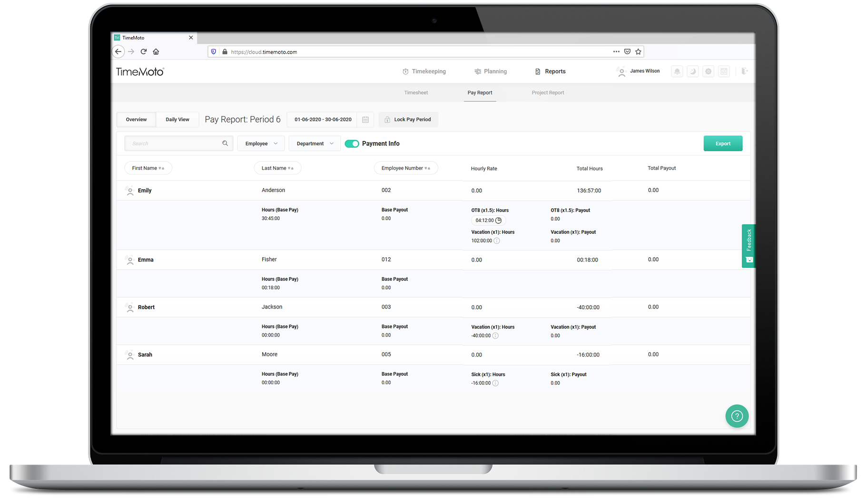Show info for Robert's -40:00:00 vacation hours

pyautogui.click(x=495, y=336)
